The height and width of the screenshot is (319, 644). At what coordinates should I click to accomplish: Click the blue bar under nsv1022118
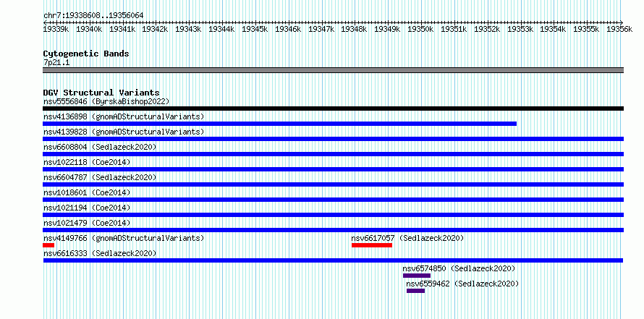[x=333, y=169]
